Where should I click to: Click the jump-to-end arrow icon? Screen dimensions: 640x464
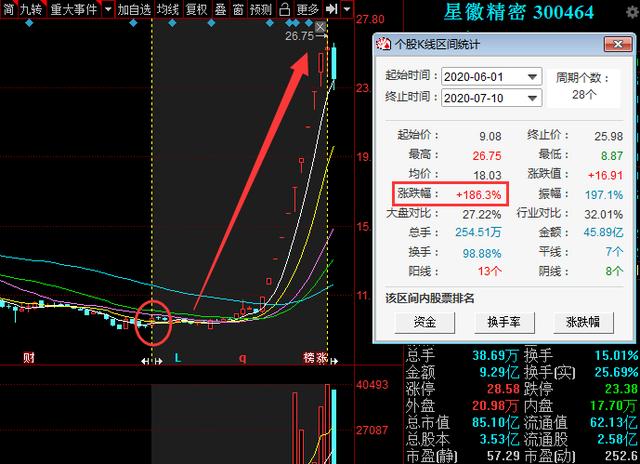pyautogui.click(x=331, y=9)
